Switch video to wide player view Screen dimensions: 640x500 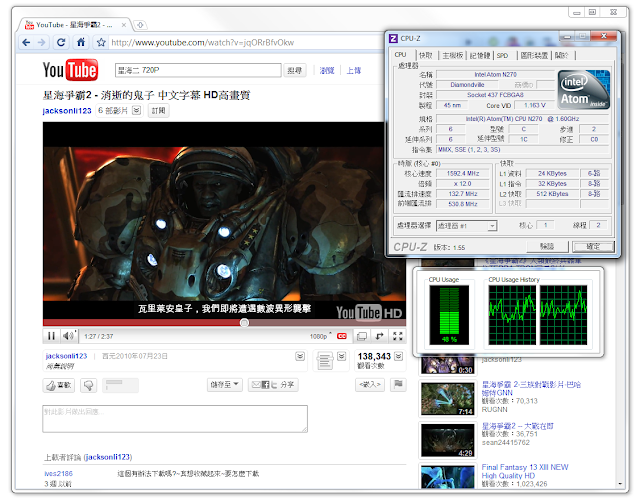click(362, 336)
